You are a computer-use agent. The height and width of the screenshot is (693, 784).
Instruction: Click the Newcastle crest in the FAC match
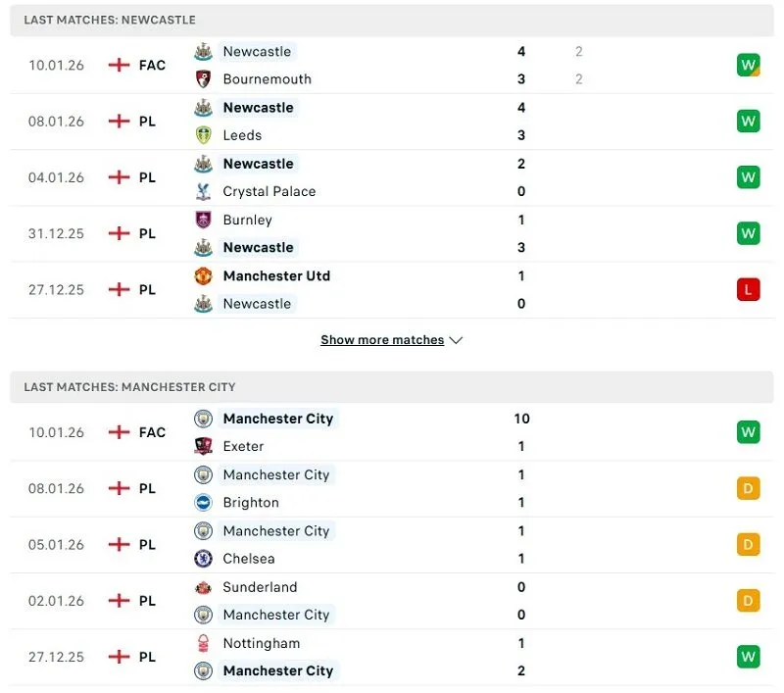click(203, 51)
